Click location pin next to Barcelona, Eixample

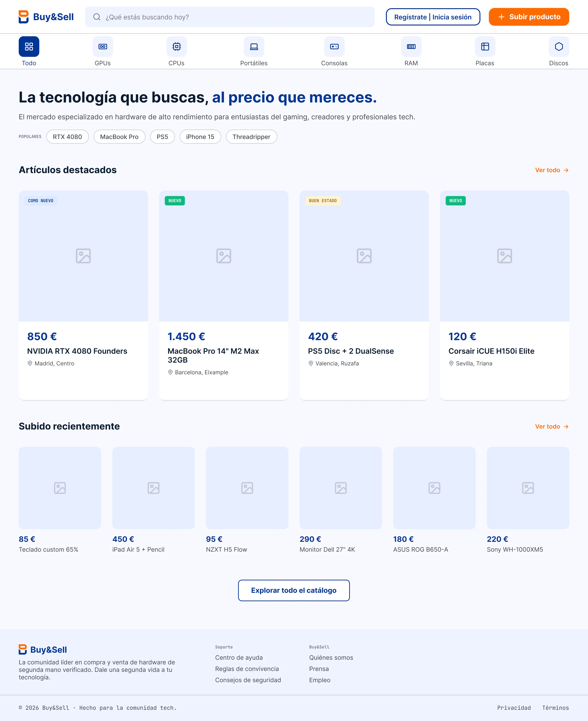coord(170,372)
